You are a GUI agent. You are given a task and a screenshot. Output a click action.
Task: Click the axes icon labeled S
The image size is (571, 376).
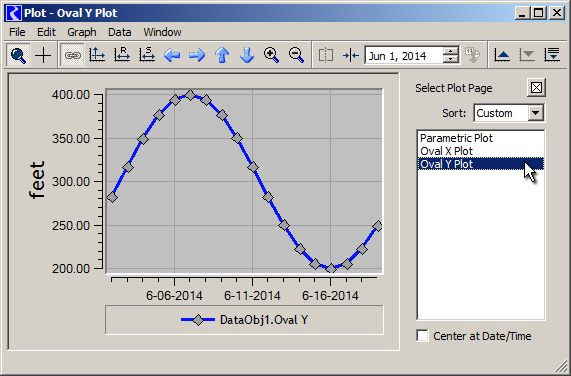click(x=147, y=55)
